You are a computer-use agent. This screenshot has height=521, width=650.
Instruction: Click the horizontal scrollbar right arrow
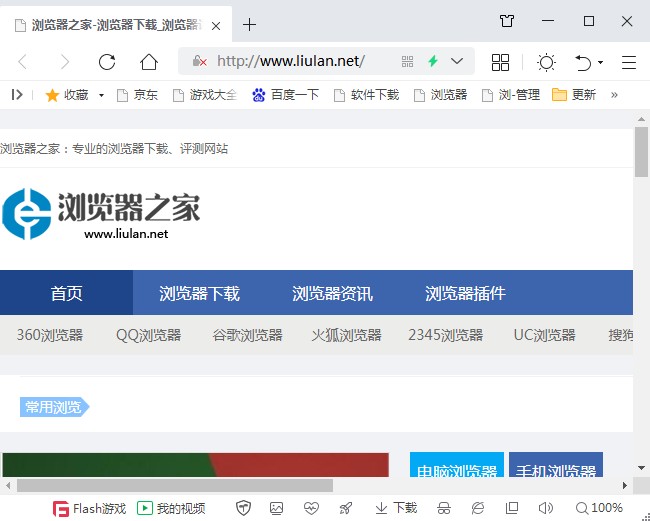coord(625,485)
